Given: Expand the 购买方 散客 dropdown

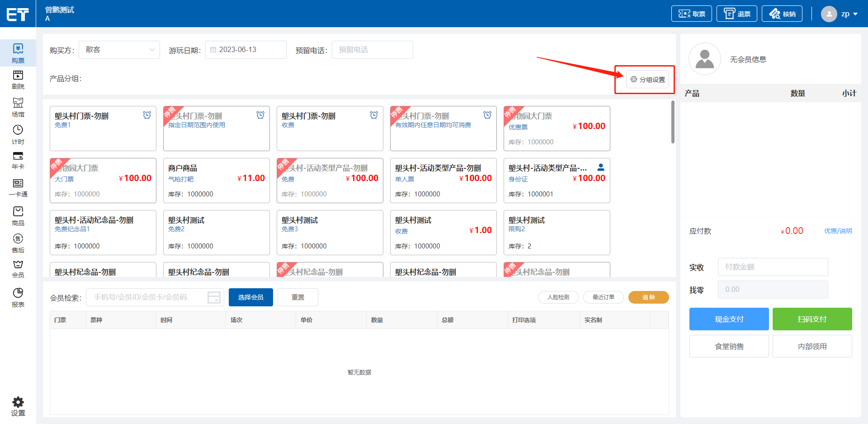Looking at the screenshot, I should click(x=119, y=50).
